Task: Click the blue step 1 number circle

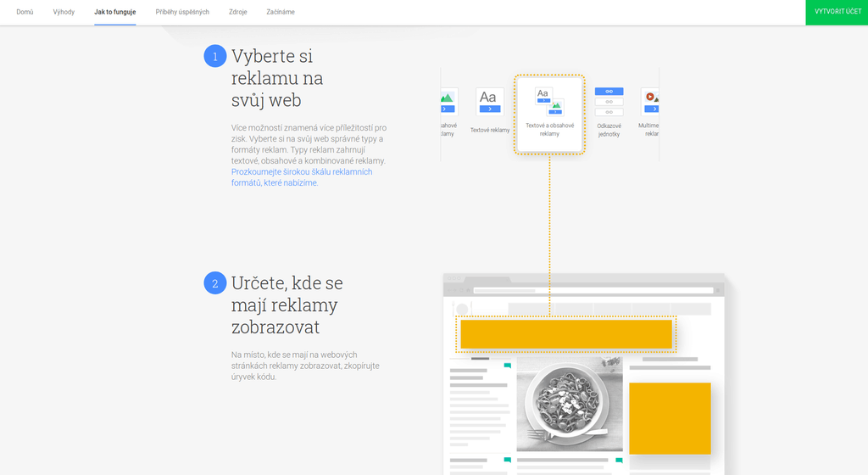Action: click(x=215, y=56)
